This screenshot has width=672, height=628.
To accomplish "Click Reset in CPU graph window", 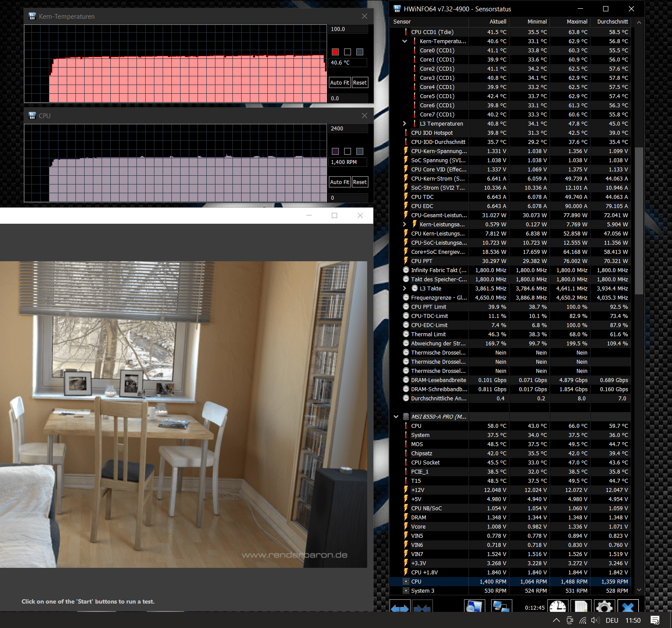I will [x=360, y=182].
